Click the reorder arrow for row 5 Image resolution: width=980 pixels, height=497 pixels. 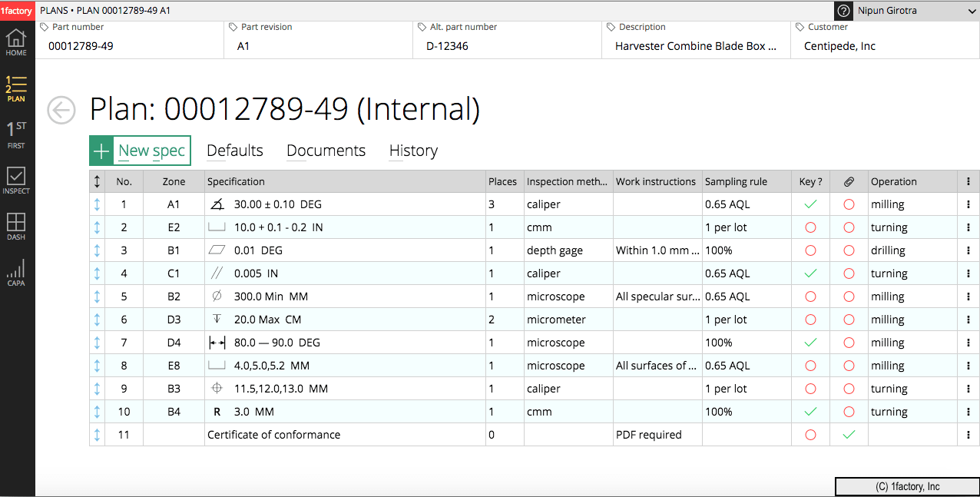pyautogui.click(x=98, y=297)
